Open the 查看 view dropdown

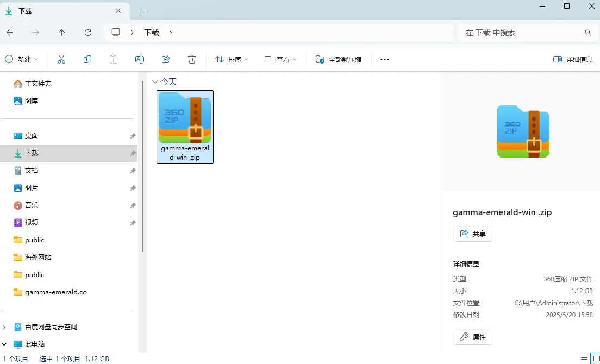pyautogui.click(x=280, y=59)
